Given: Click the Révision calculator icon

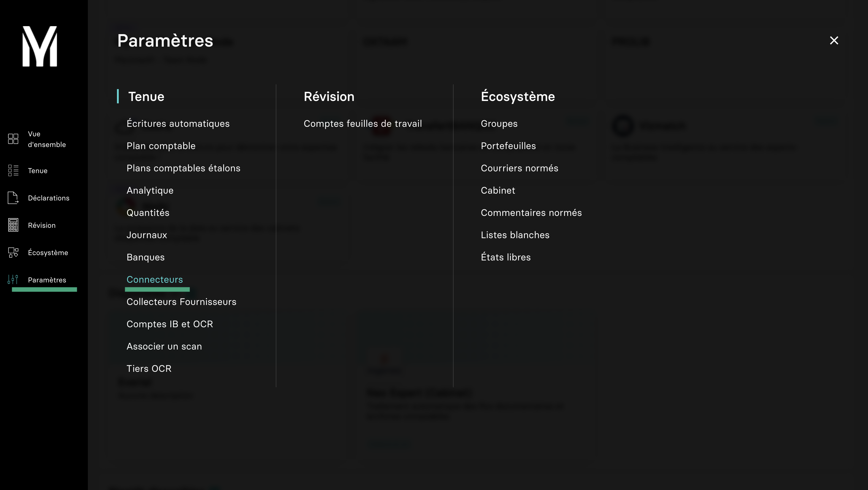Looking at the screenshot, I should (x=13, y=225).
